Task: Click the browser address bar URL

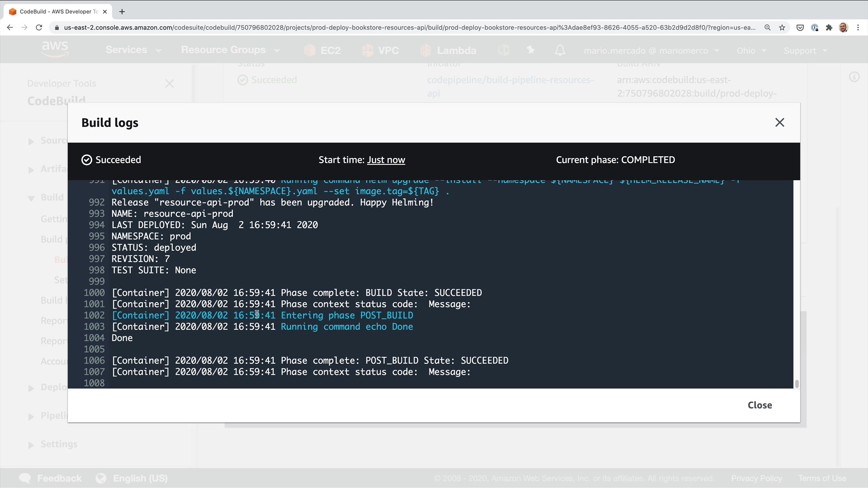Action: coord(407,28)
